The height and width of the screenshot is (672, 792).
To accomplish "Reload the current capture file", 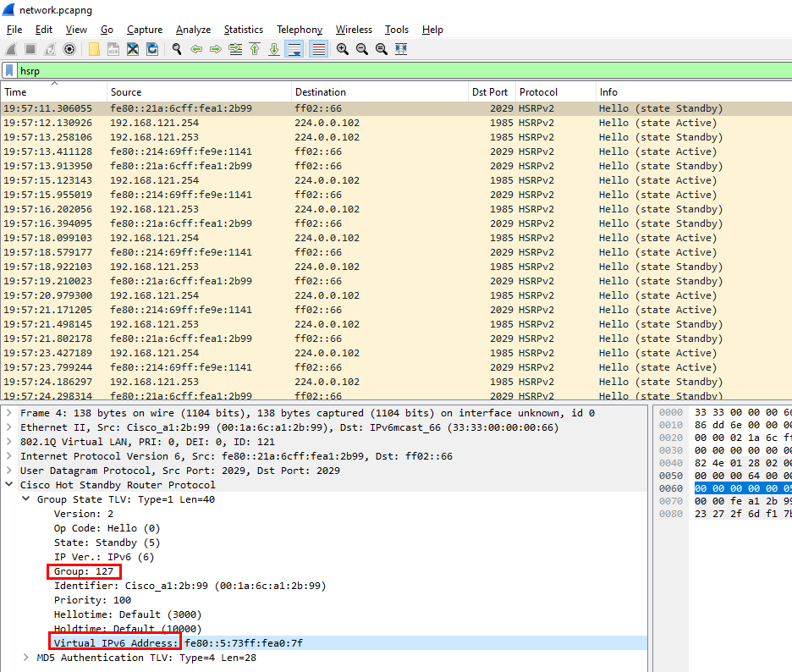I will pyautogui.click(x=152, y=49).
